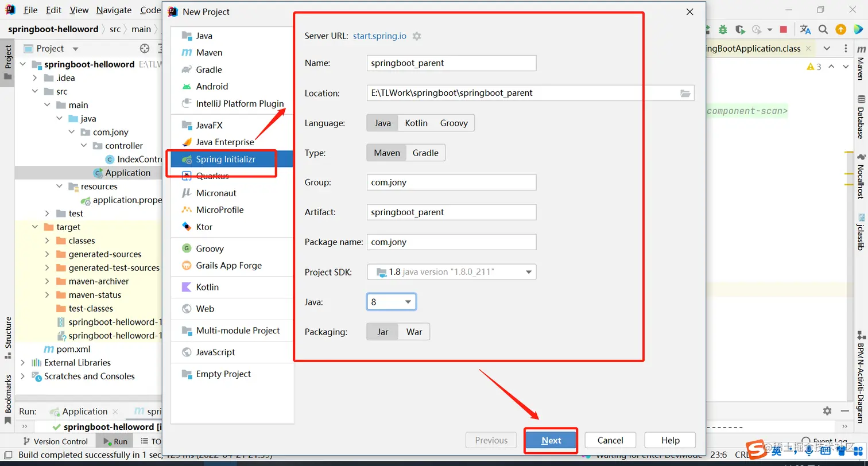Screen dimensions: 868x466
Task: Close the Application run tab
Action: tap(115, 411)
